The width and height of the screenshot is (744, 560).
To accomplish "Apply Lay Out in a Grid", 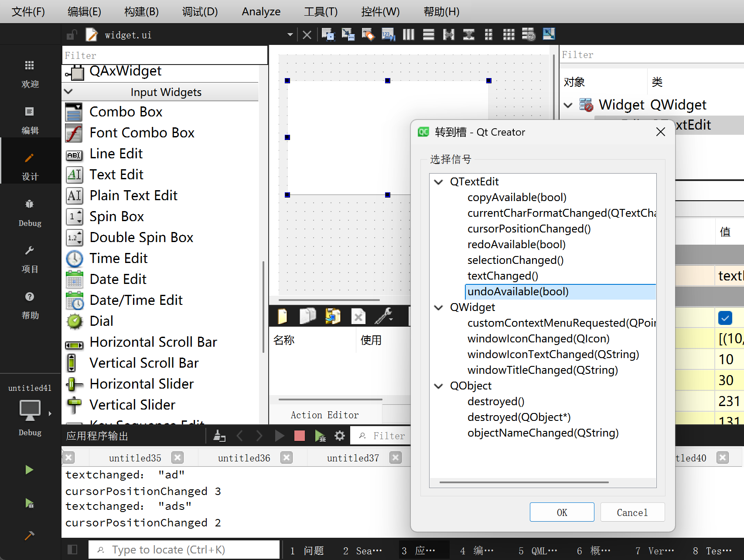I will [509, 34].
